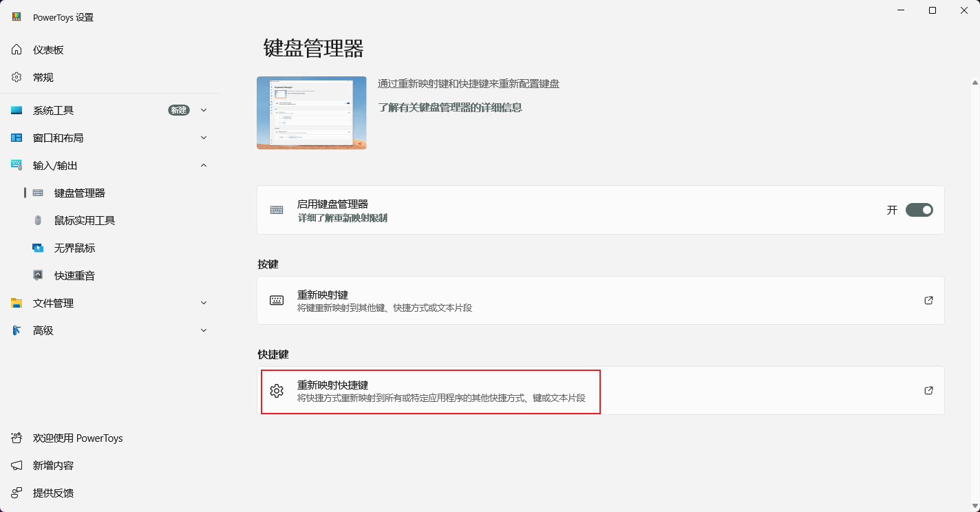
Task: Click the Quick Accent (快速重音) icon
Action: click(x=38, y=275)
